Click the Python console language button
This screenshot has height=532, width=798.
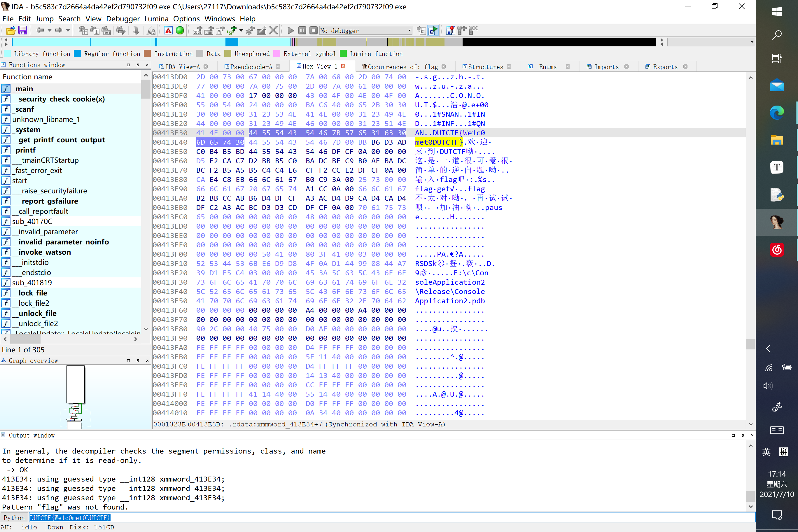(14, 517)
